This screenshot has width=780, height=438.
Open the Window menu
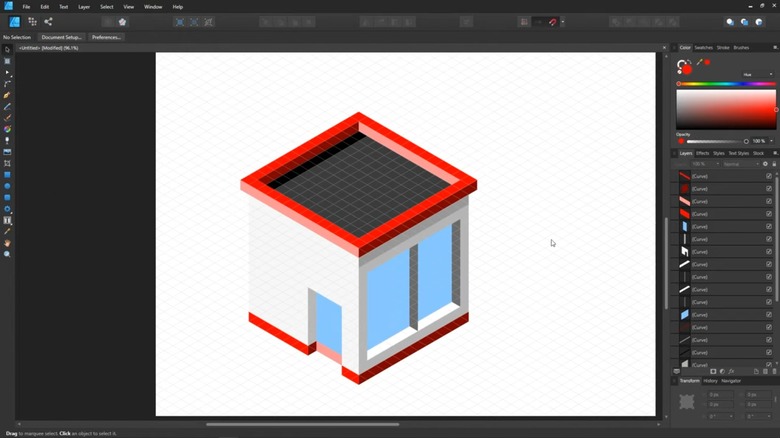(x=153, y=7)
